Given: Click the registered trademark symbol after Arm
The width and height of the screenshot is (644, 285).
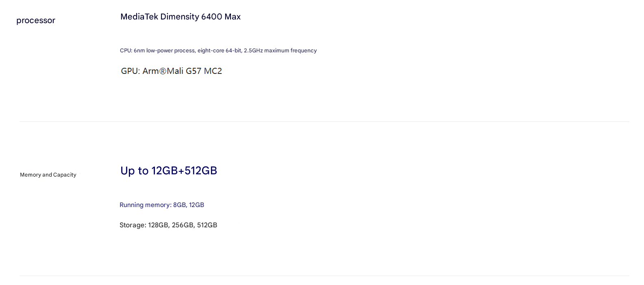Looking at the screenshot, I should [163, 71].
